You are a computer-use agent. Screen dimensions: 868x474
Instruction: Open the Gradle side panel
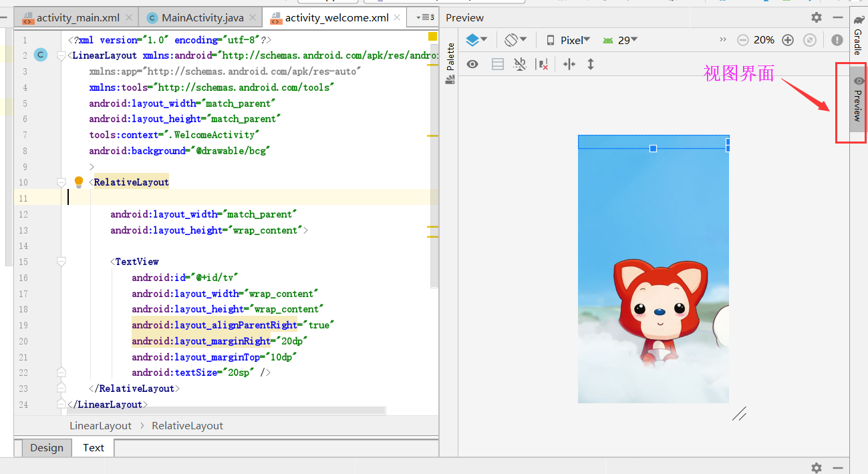pyautogui.click(x=858, y=36)
